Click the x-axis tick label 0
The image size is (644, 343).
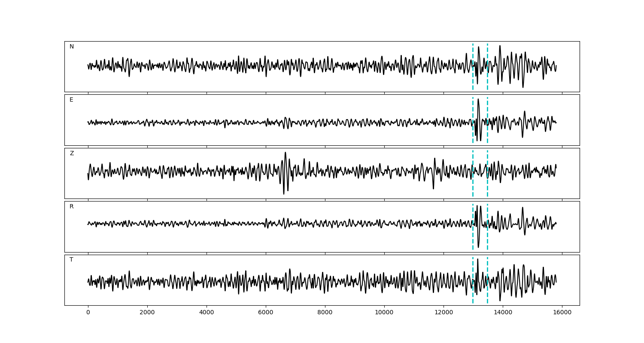(x=88, y=313)
